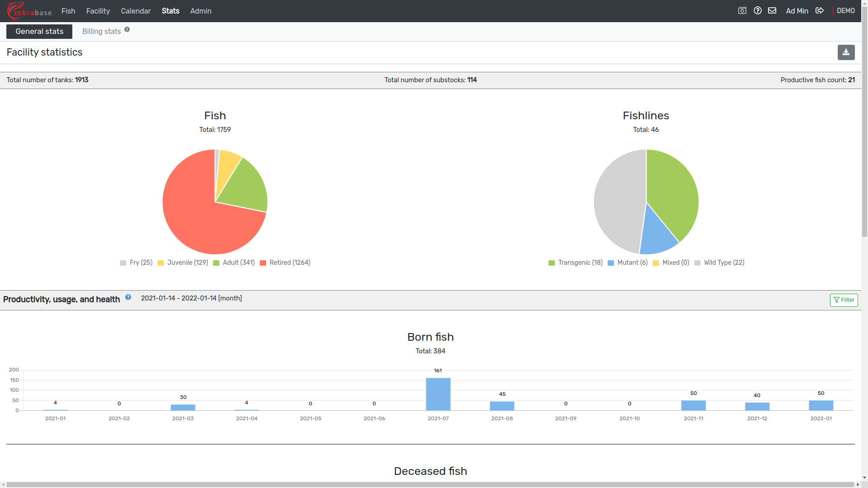Image resolution: width=868 pixels, height=488 pixels.
Task: Click the camera snapshot icon in navbar
Action: pyautogui.click(x=742, y=10)
